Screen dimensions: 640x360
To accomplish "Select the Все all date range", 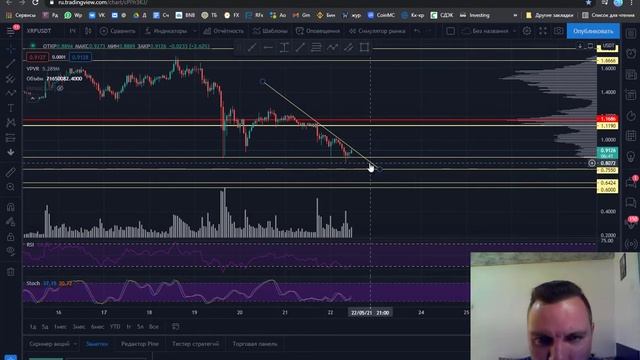I will coord(153,327).
